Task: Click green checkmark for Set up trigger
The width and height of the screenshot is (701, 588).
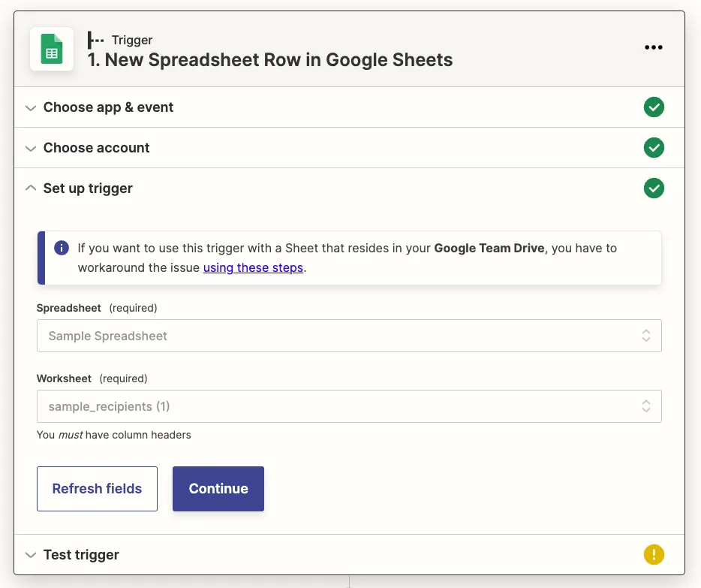Action: click(654, 188)
